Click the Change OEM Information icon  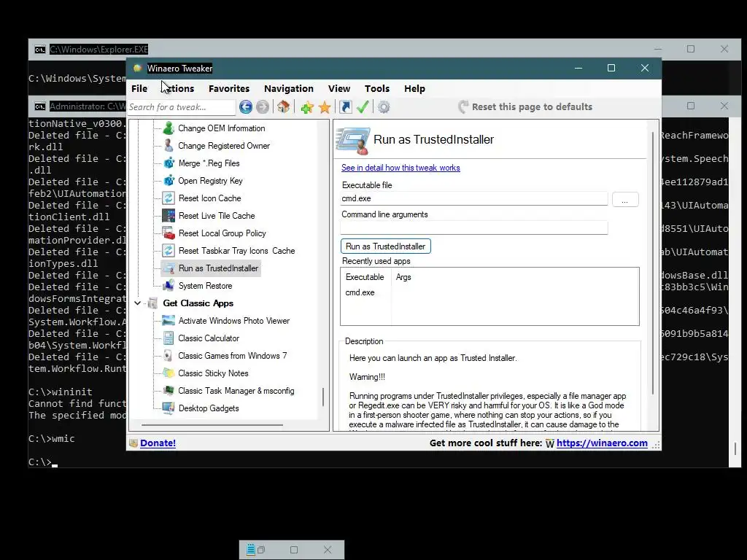(169, 128)
